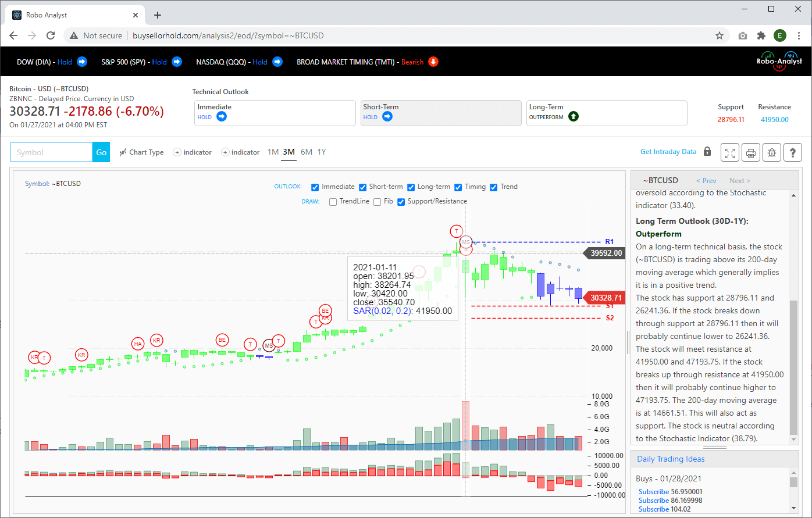Viewport: 812px width, 518px height.
Task: Click the Go button next to Symbol
Action: tap(101, 152)
